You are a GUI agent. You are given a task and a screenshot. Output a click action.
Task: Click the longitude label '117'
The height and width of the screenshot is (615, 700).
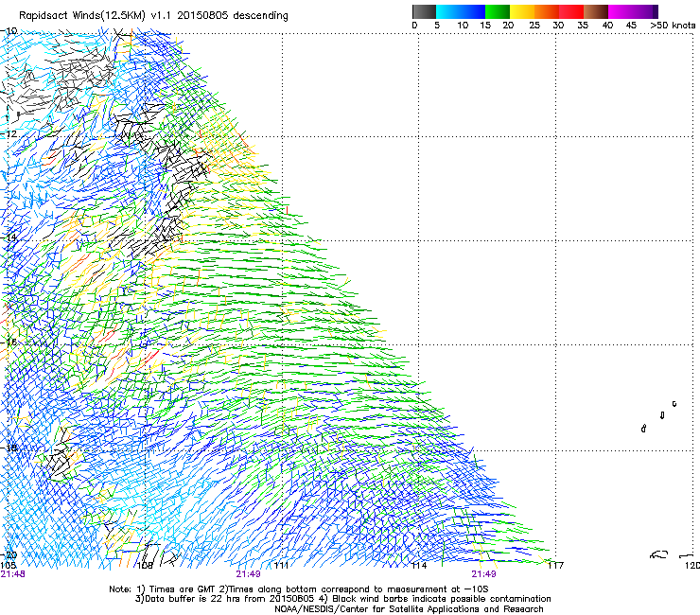pyautogui.click(x=555, y=566)
